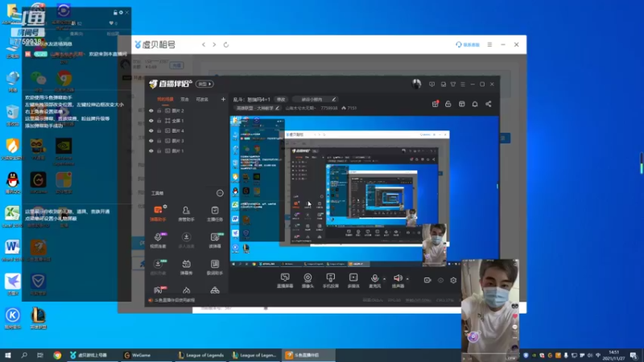Switch mode using pill button beside 直播伴侣 logo
This screenshot has height=362, width=644.
coord(204,84)
